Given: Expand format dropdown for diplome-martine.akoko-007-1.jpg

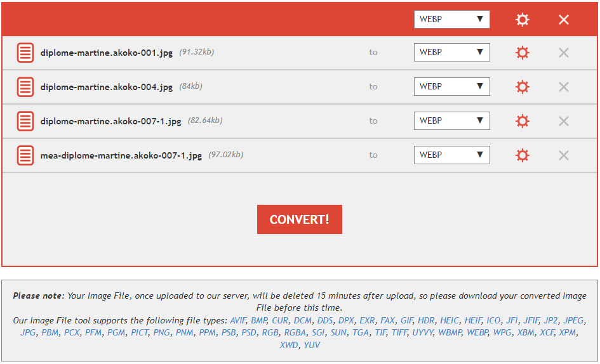Looking at the screenshot, I should 451,120.
